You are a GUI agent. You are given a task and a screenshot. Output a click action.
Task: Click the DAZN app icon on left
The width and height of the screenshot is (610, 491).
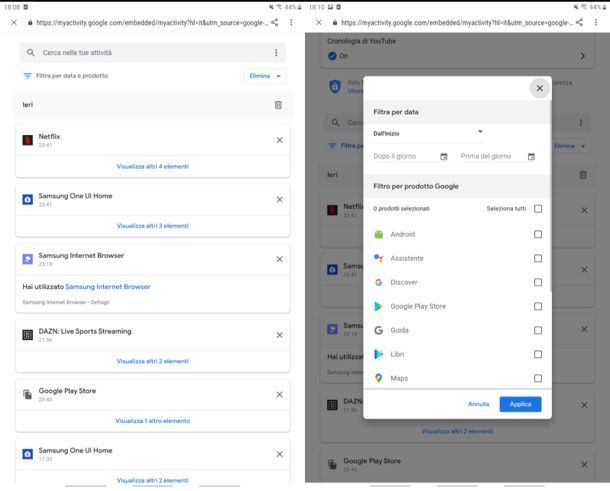(x=28, y=335)
